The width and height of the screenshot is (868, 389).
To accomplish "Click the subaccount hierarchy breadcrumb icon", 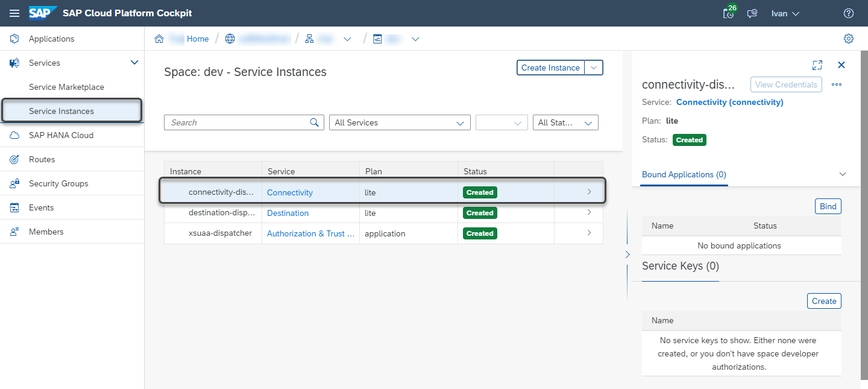I will (310, 39).
